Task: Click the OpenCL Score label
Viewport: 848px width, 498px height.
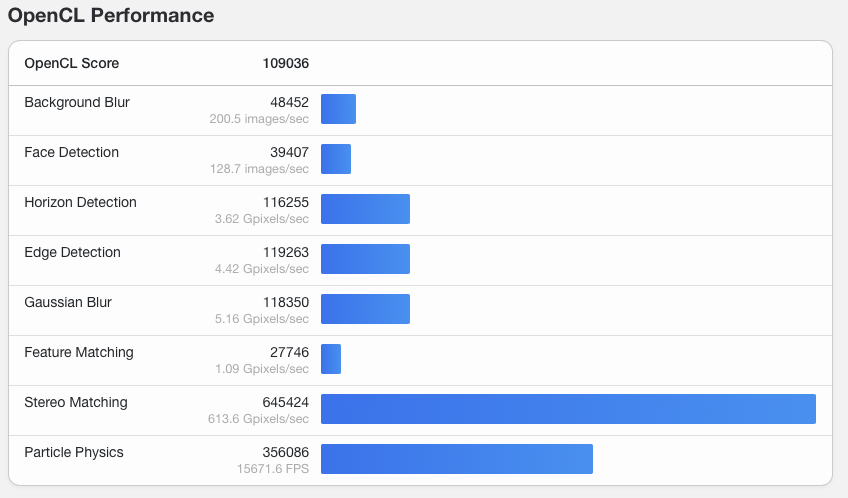Action: click(x=71, y=63)
